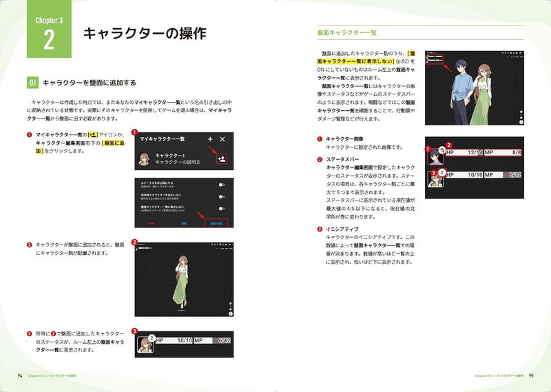Screen dimensions: 551x392
Task: Click the red delete button in edit dialog
Action: pos(152,223)
